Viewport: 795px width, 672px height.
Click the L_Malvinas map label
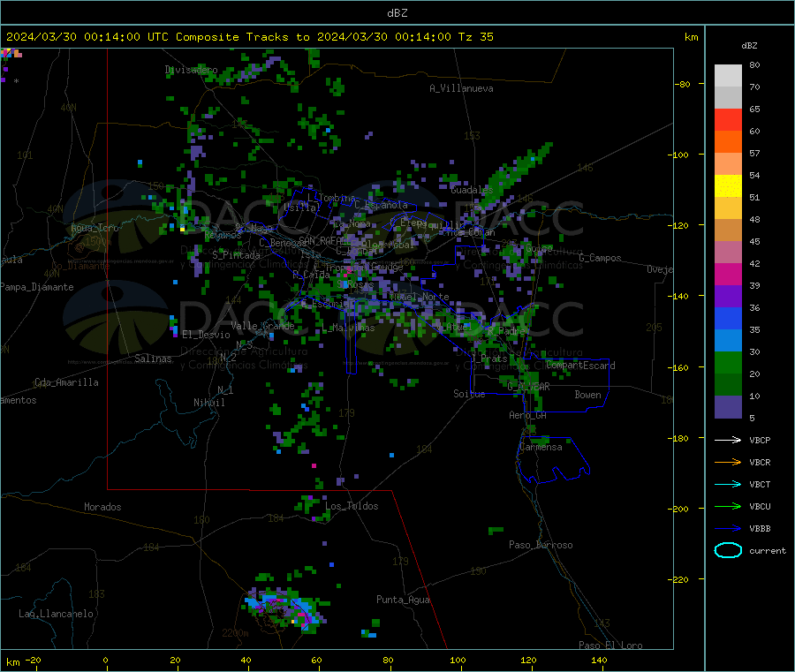pyautogui.click(x=348, y=328)
